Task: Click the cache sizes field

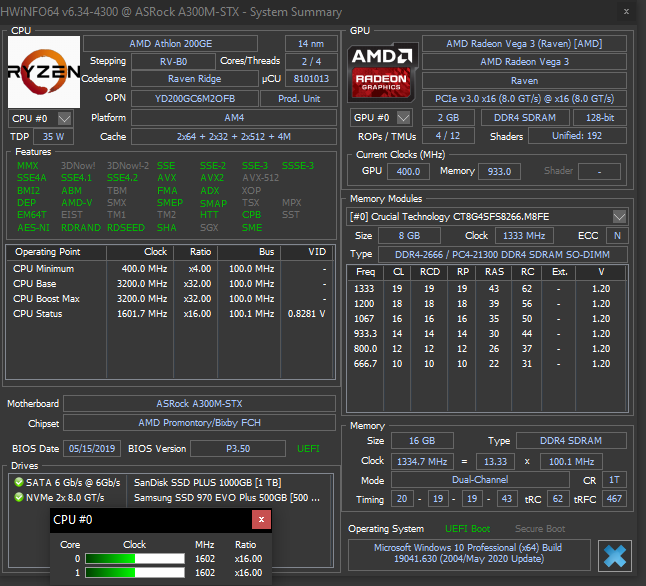Action: [x=234, y=137]
